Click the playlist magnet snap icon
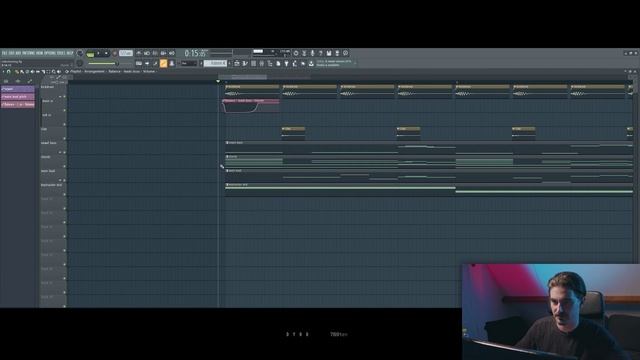 click(9, 71)
